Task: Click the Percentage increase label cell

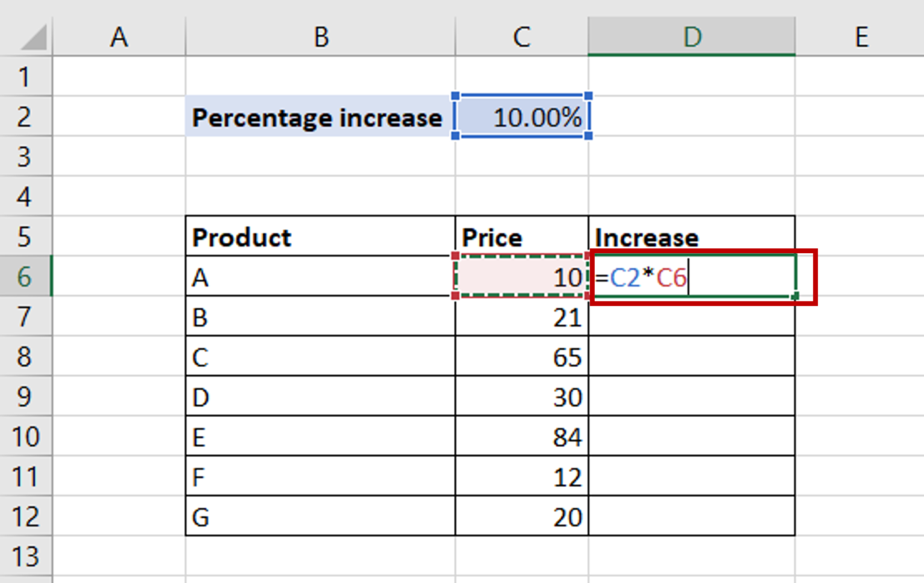Action: 318,117
